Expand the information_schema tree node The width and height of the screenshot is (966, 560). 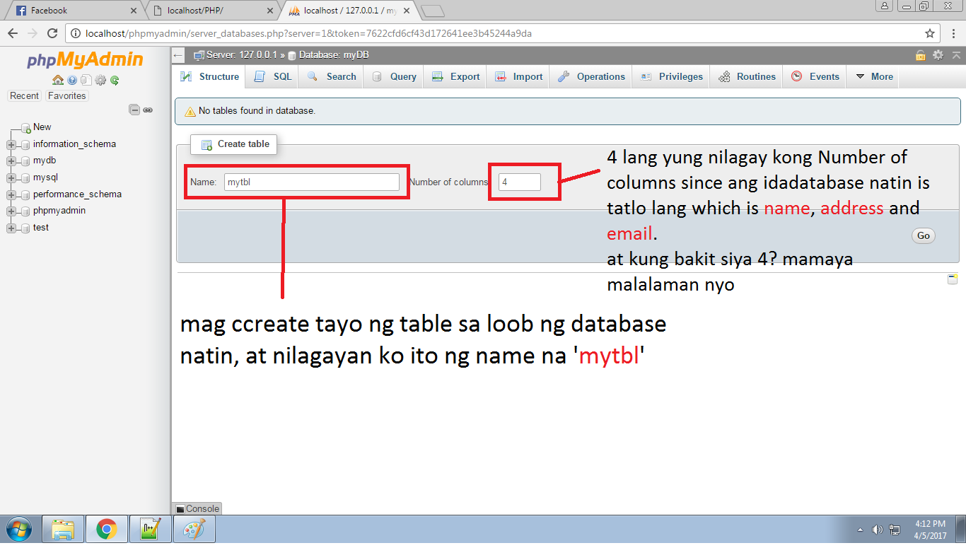(x=12, y=144)
